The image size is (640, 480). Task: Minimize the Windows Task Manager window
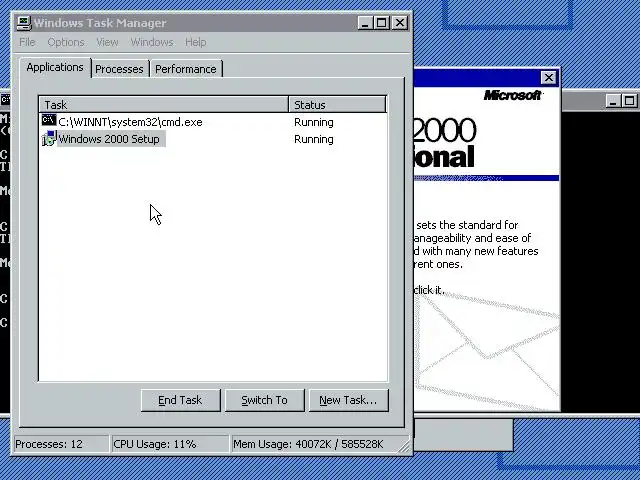coord(365,23)
